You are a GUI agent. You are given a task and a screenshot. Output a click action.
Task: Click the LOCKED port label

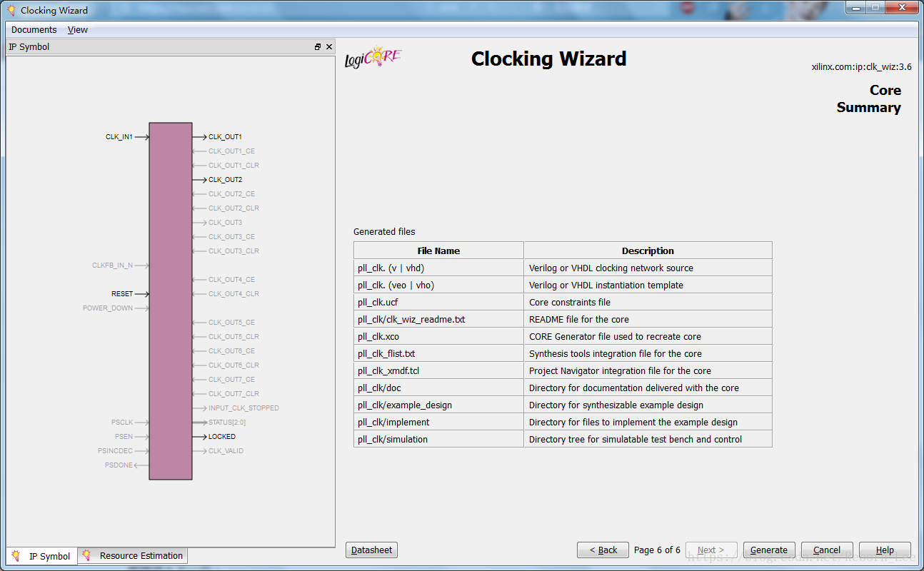tap(221, 436)
